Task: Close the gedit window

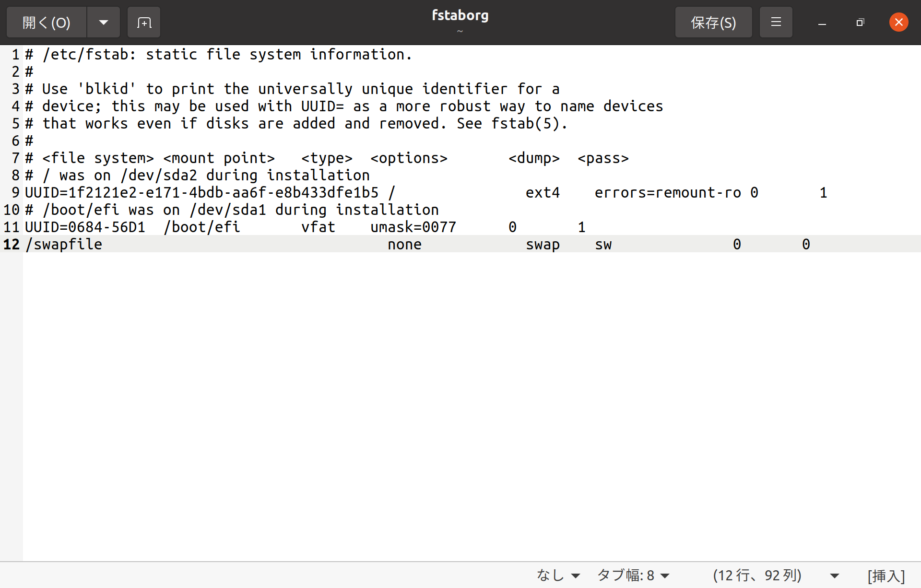Action: (898, 22)
